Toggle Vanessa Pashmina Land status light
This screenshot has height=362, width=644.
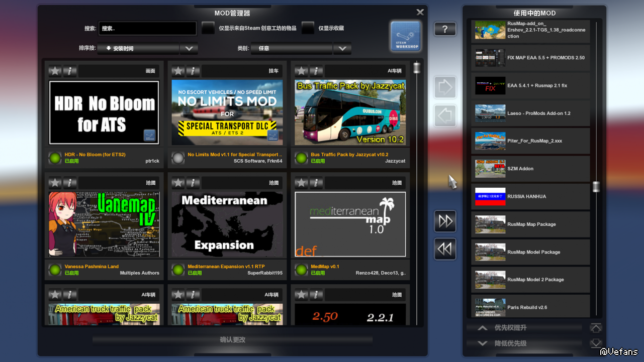[55, 270]
